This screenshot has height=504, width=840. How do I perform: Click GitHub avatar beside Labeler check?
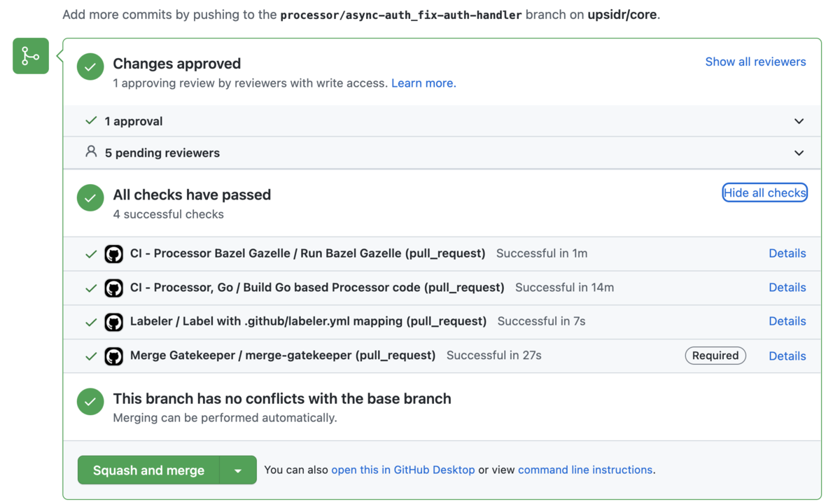coord(114,322)
